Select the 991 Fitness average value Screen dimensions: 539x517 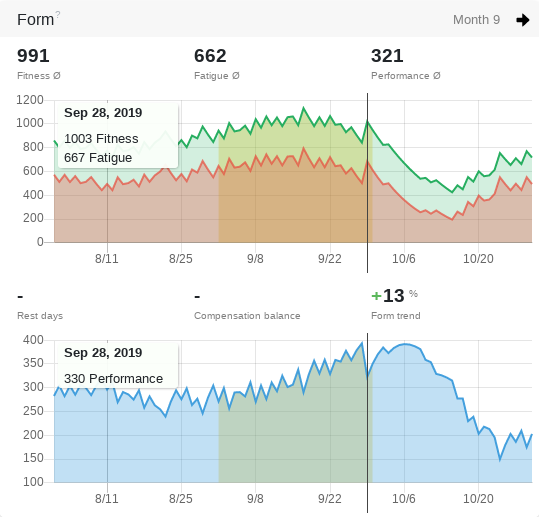(x=33, y=56)
